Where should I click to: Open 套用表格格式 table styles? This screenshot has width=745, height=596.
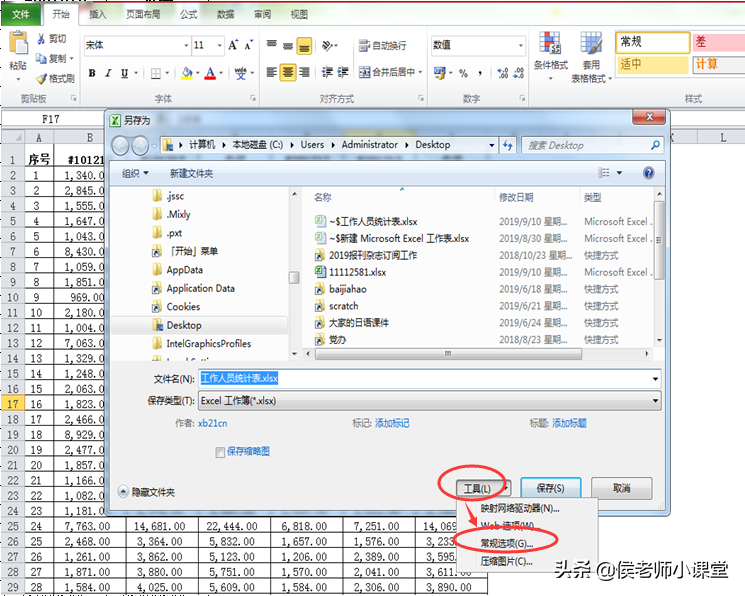pos(591,58)
